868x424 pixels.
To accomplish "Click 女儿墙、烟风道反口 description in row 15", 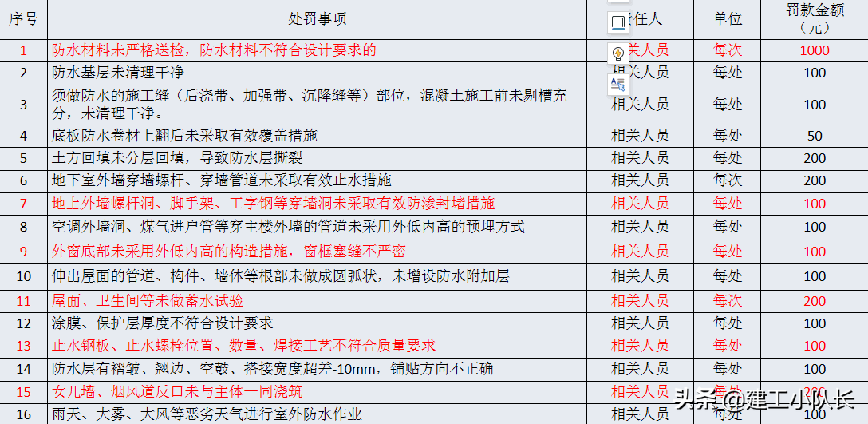I will click(318, 392).
